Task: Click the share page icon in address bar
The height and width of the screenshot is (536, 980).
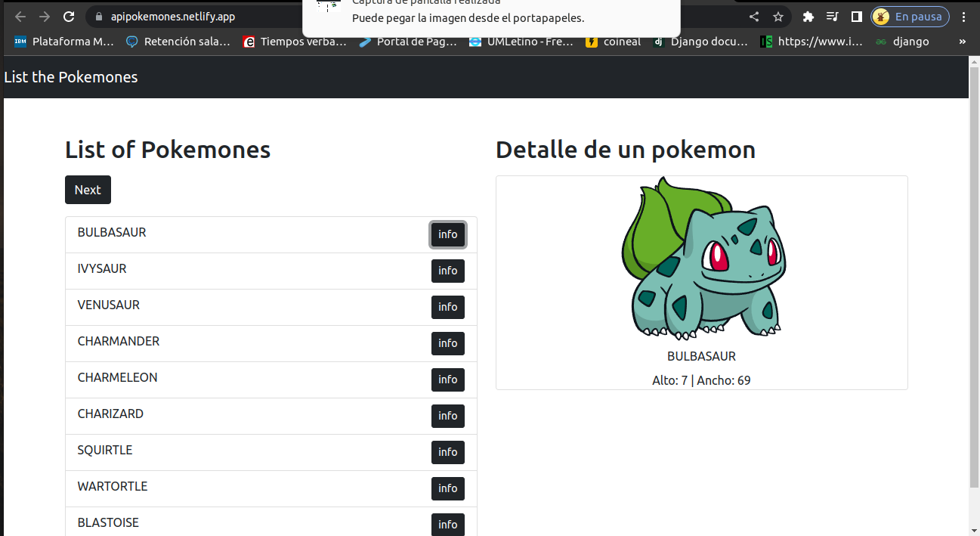Action: coord(754,17)
